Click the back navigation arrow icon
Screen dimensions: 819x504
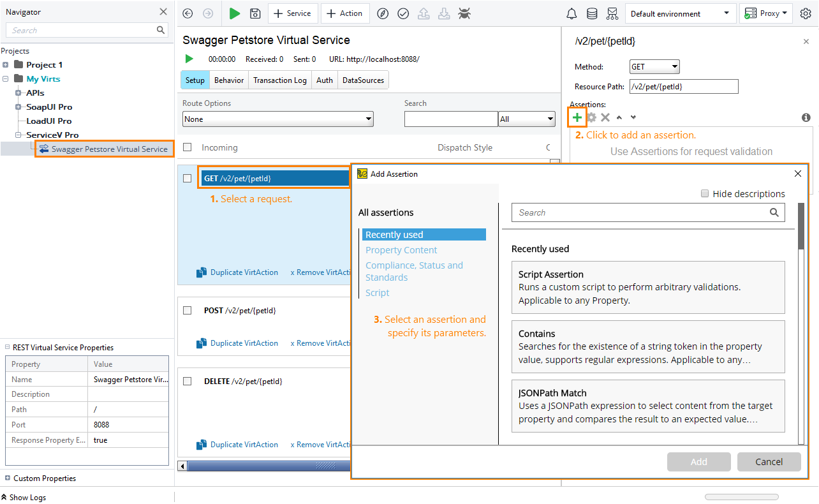(x=188, y=13)
